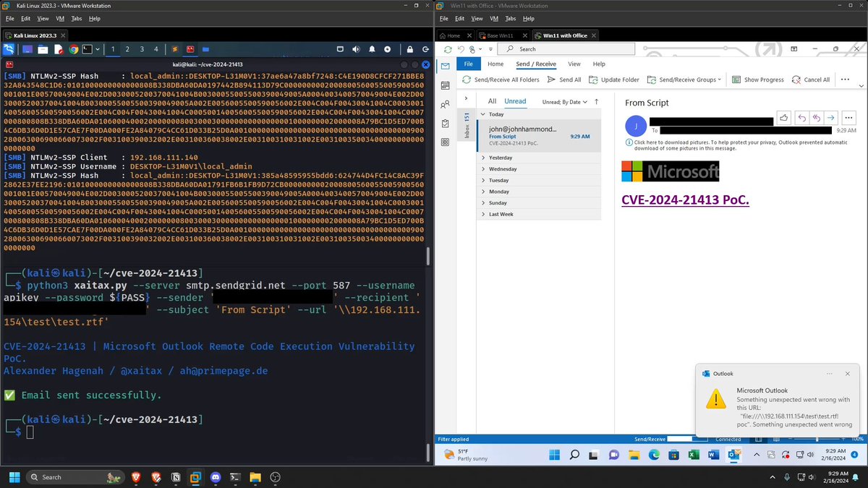Click the Like thumbs-up icon on the email
Screen dimensions: 868x488
[x=785, y=118]
